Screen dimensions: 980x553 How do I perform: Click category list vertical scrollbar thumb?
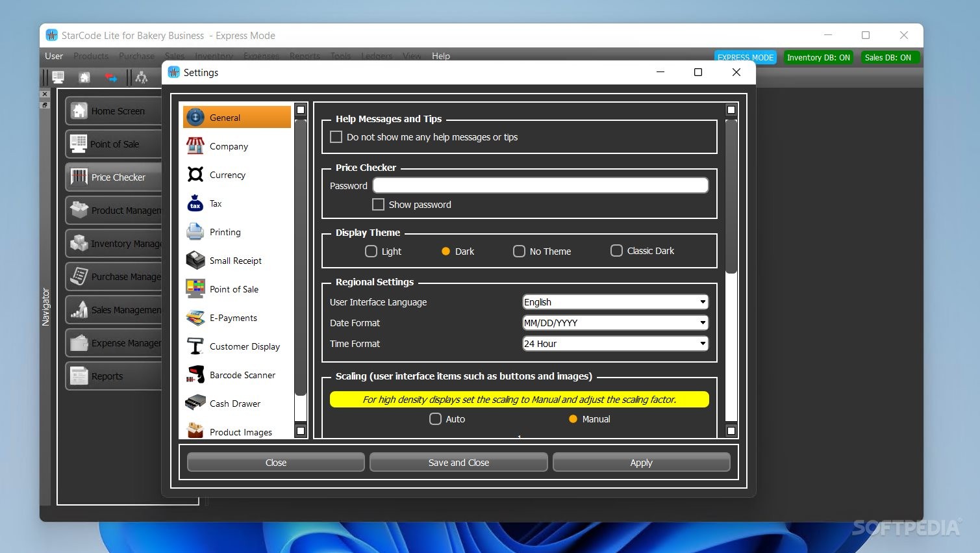tap(301, 257)
